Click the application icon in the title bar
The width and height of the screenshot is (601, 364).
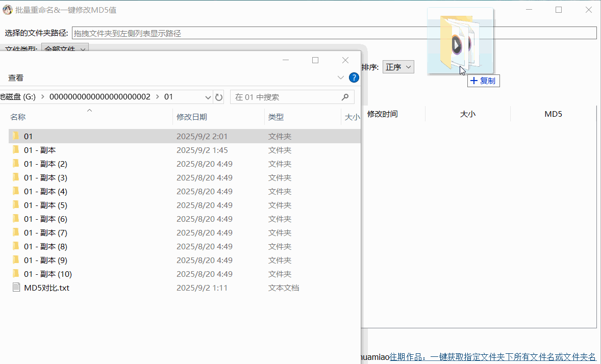point(7,9)
